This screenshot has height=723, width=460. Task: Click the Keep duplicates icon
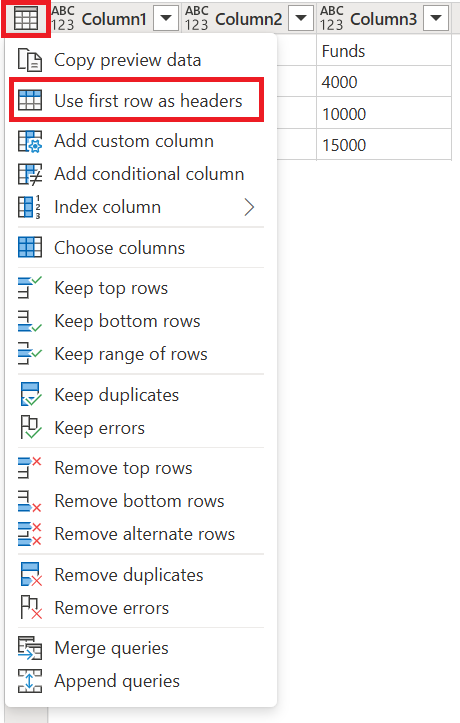[x=30, y=395]
